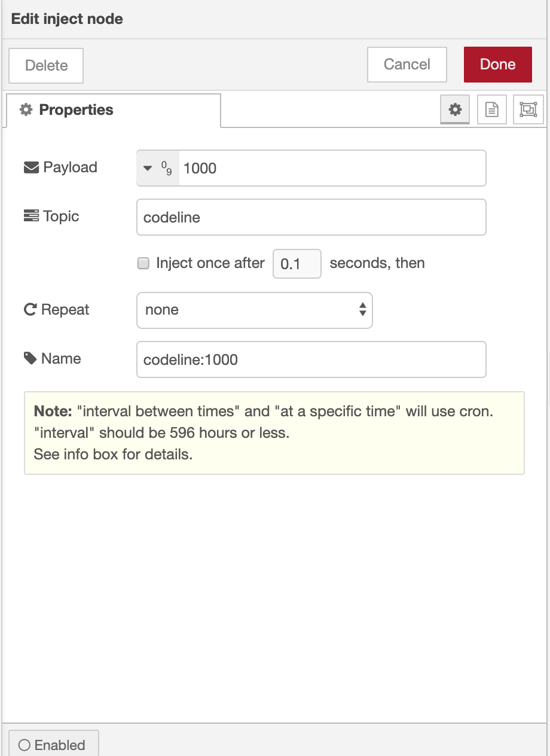550x756 pixels.
Task: Open node appearance settings icon
Action: (x=528, y=110)
